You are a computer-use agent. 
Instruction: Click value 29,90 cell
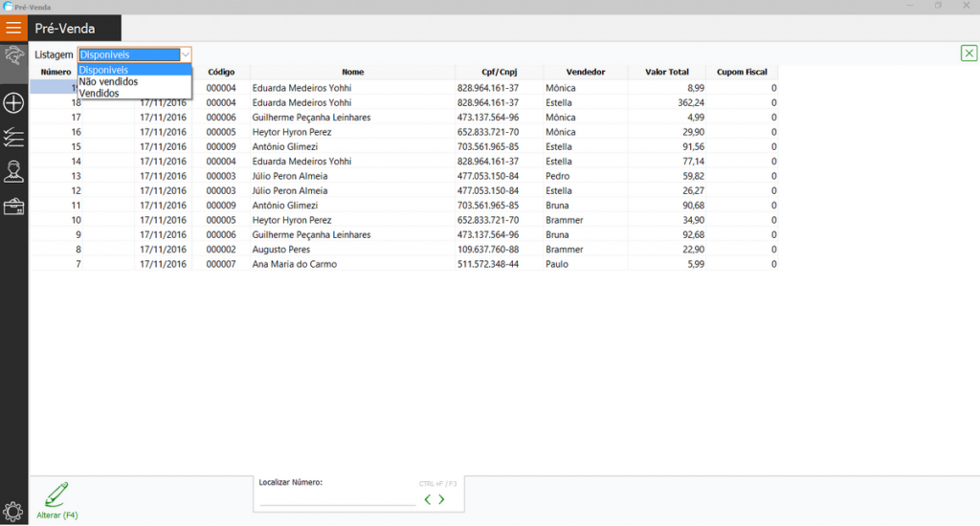pos(693,132)
